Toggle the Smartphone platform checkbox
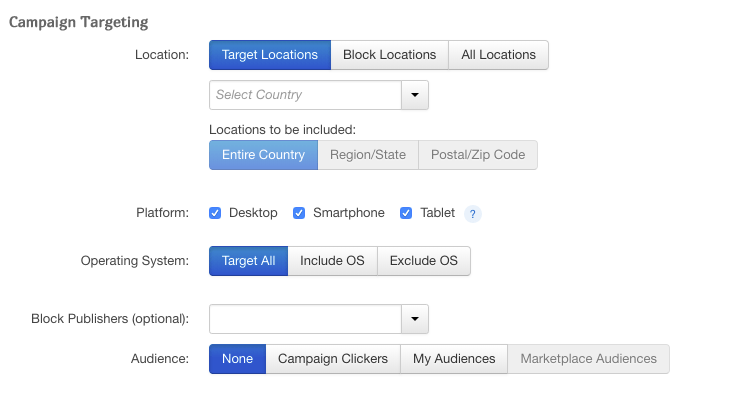 tap(299, 213)
